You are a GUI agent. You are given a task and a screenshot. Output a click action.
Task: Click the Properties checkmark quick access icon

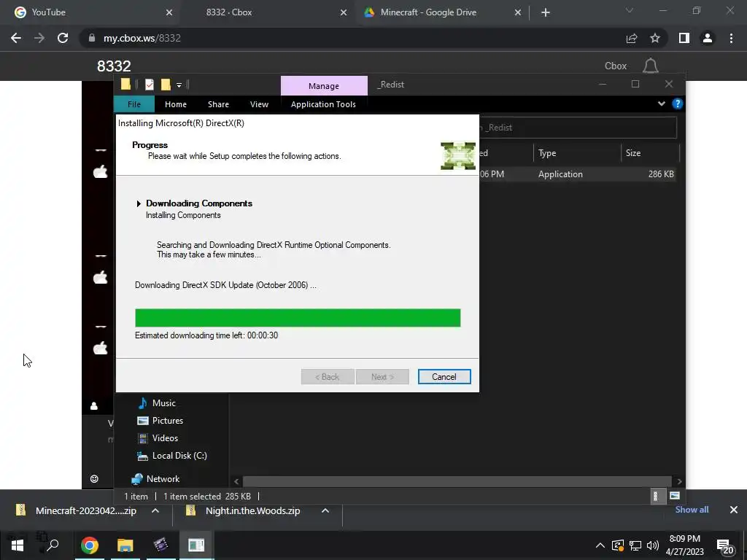click(x=149, y=85)
